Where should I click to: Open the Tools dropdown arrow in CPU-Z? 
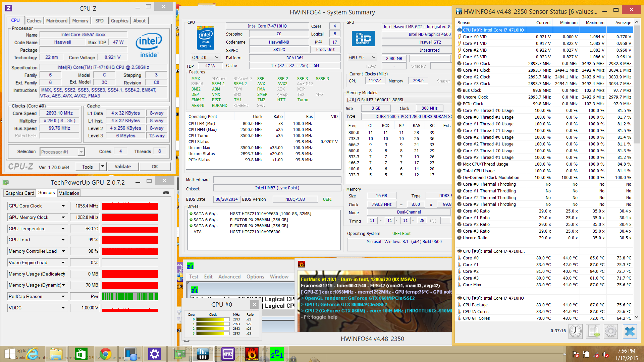(x=103, y=167)
